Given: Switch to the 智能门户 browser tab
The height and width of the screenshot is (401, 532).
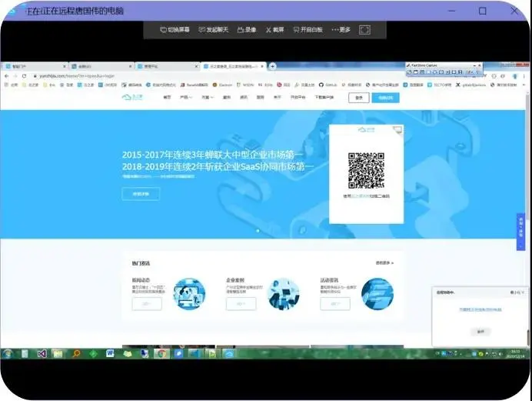Looking at the screenshot, I should tap(34, 66).
